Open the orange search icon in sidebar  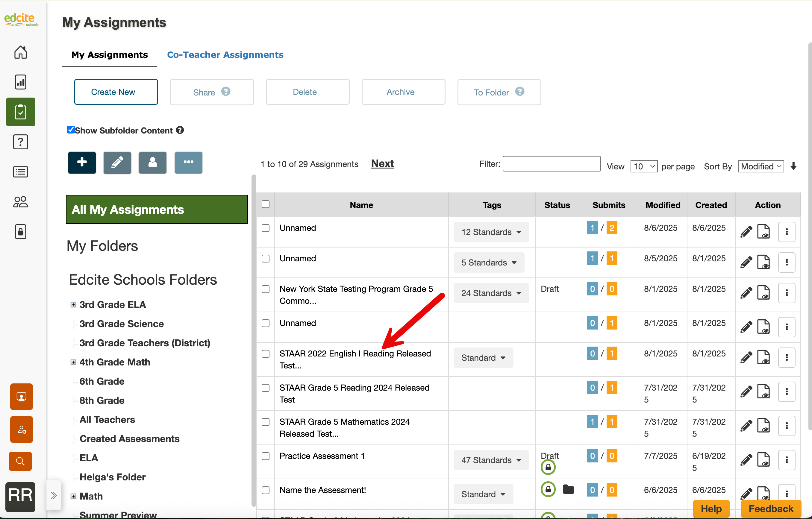tap(20, 461)
